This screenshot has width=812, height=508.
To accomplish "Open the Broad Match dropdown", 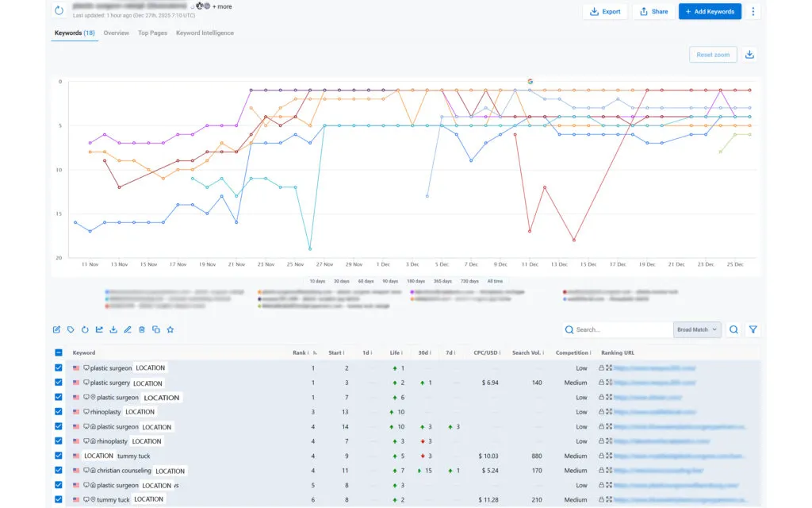I will coord(697,329).
